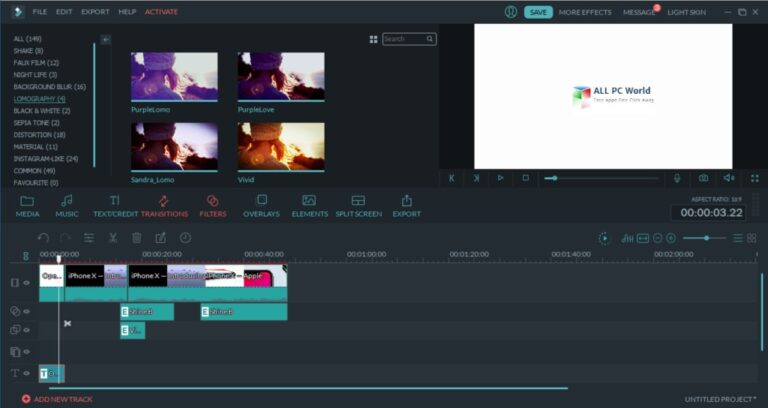The image size is (768, 408).
Task: Open the Overlays panel
Action: 261,206
